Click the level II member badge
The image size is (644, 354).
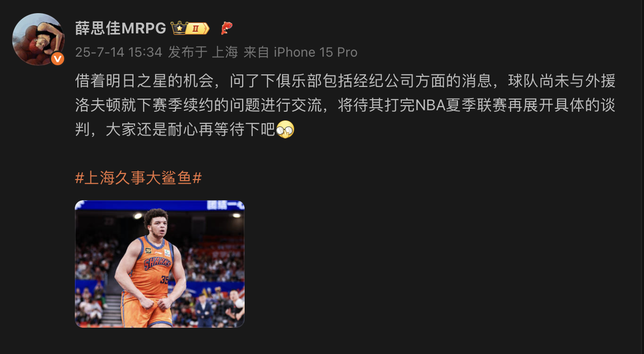[198, 29]
